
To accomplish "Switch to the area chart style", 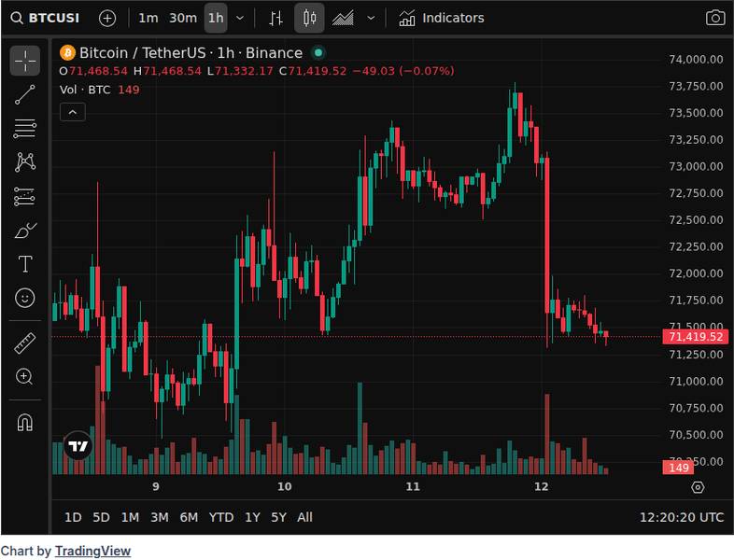I will (343, 19).
